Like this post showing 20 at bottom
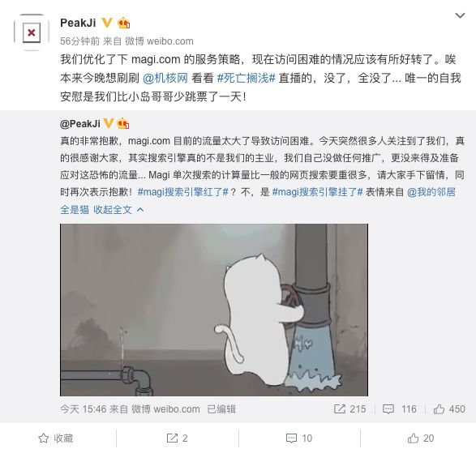The image size is (476, 449). [x=421, y=438]
